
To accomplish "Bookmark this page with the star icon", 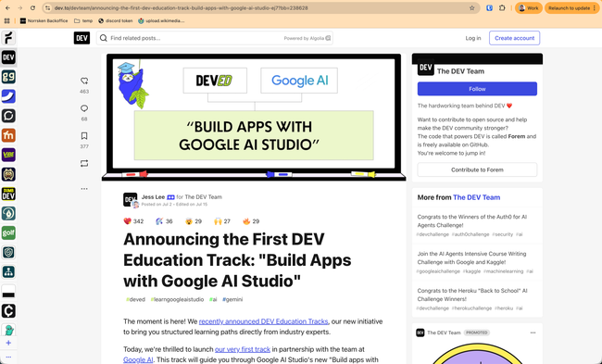I will tap(471, 7).
